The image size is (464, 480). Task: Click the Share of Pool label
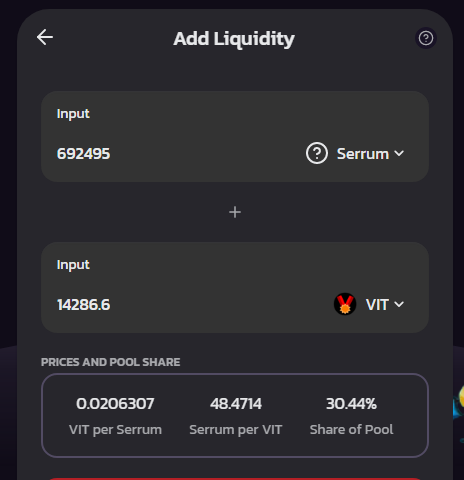click(351, 430)
